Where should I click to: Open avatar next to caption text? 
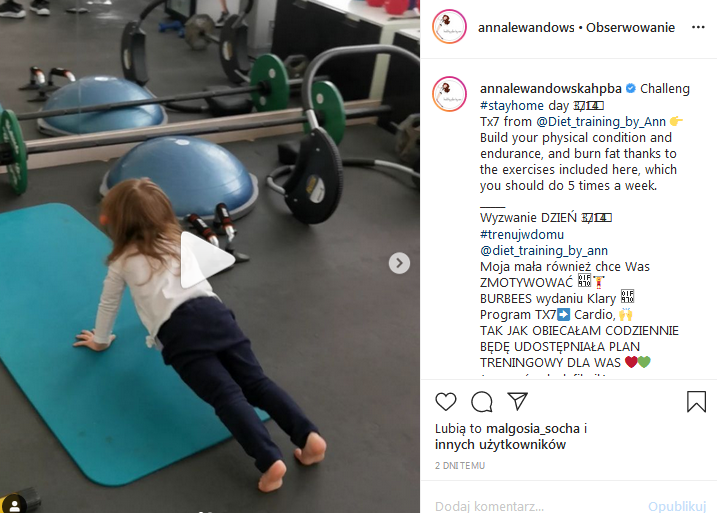pyautogui.click(x=449, y=94)
